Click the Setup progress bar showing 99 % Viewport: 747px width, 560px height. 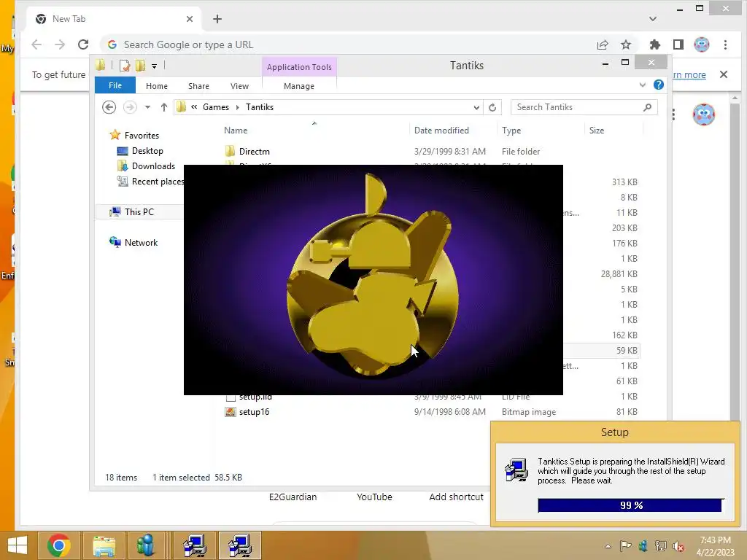pyautogui.click(x=631, y=505)
